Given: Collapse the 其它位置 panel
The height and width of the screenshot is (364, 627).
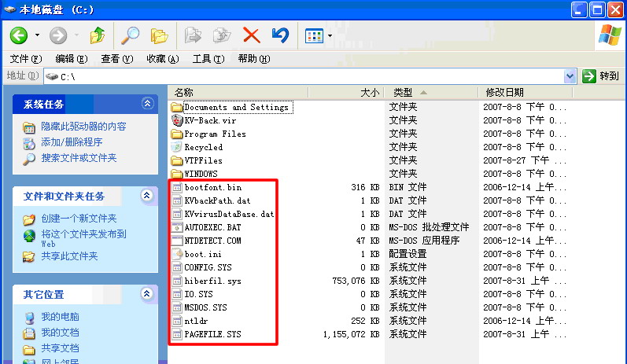Looking at the screenshot, I should click(147, 294).
